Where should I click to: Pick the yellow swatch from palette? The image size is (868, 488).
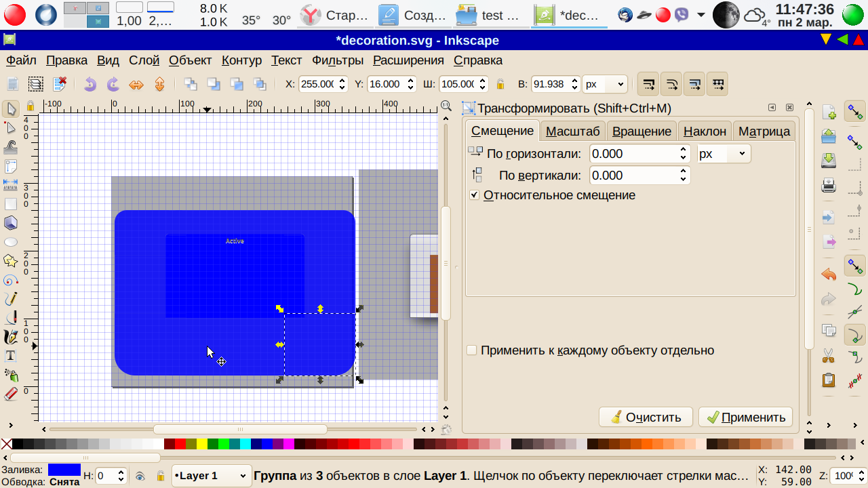point(202,445)
